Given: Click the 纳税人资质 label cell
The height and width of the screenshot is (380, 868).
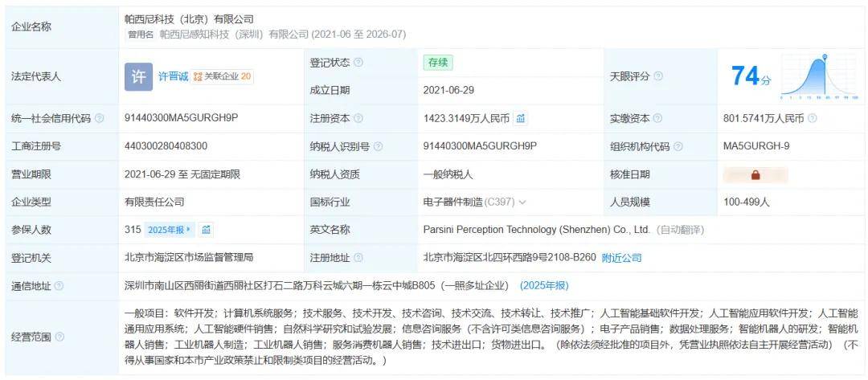Looking at the screenshot, I should click(x=361, y=175).
